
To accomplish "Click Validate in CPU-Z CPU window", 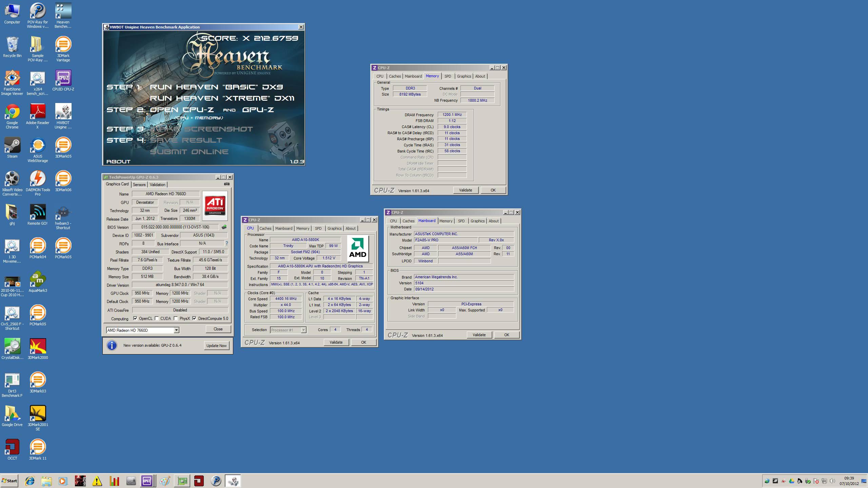I will [x=336, y=342].
